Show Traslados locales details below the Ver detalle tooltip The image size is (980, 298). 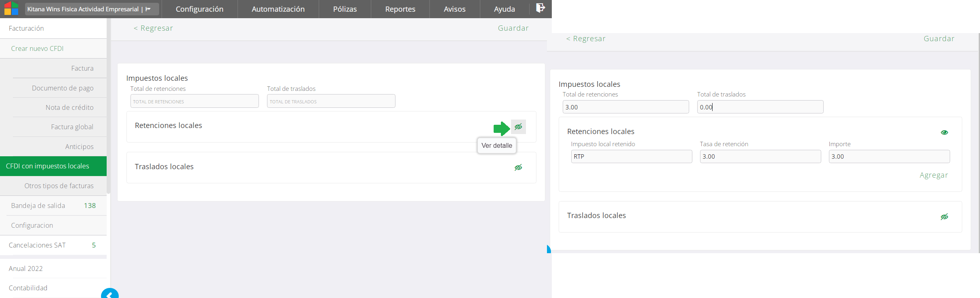(518, 168)
